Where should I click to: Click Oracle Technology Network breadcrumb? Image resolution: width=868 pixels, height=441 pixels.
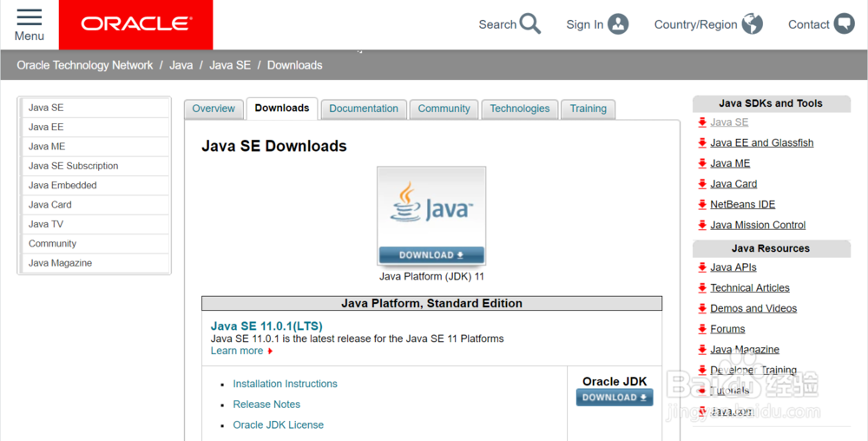(x=85, y=65)
